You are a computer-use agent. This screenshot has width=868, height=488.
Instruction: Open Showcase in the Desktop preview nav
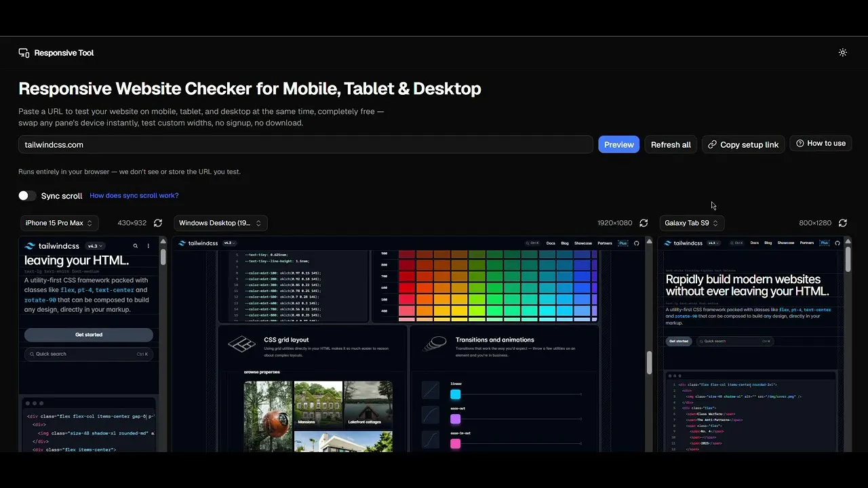click(583, 243)
